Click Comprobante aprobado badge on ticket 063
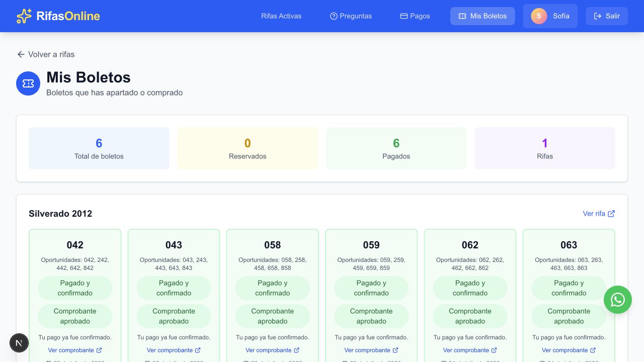Viewport: 644px width, 362px height. coord(569,316)
